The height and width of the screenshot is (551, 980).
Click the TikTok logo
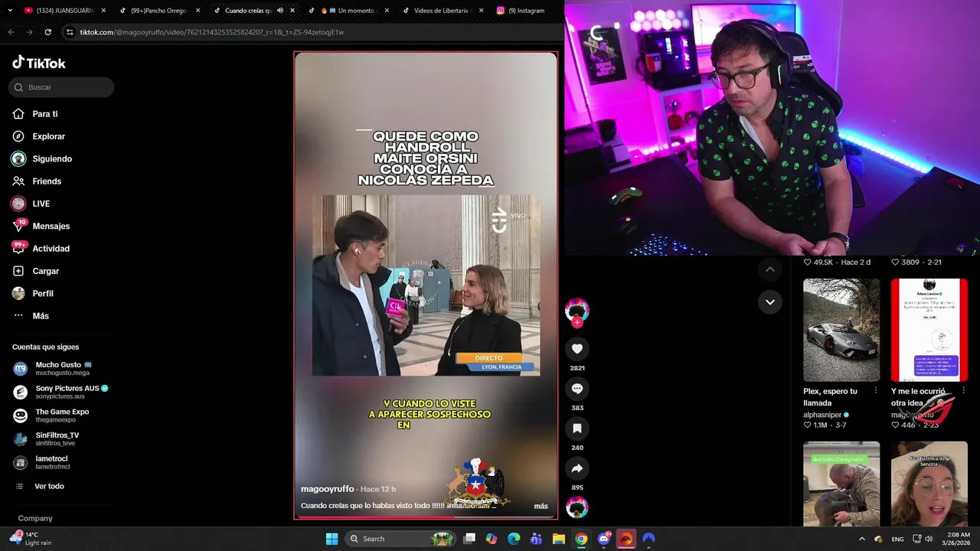[39, 63]
